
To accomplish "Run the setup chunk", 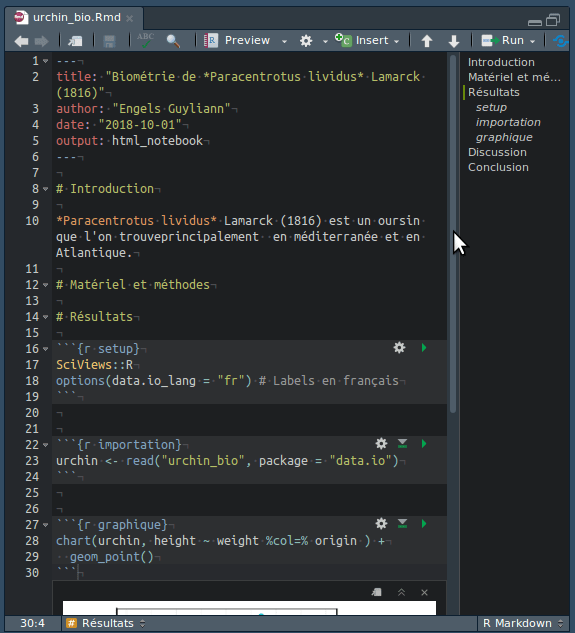I will point(424,348).
